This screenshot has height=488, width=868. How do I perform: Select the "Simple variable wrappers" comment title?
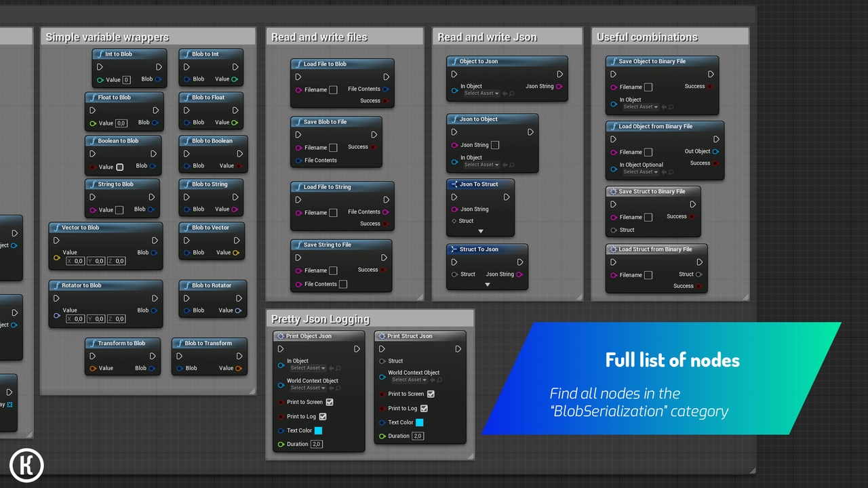pyautogui.click(x=107, y=37)
